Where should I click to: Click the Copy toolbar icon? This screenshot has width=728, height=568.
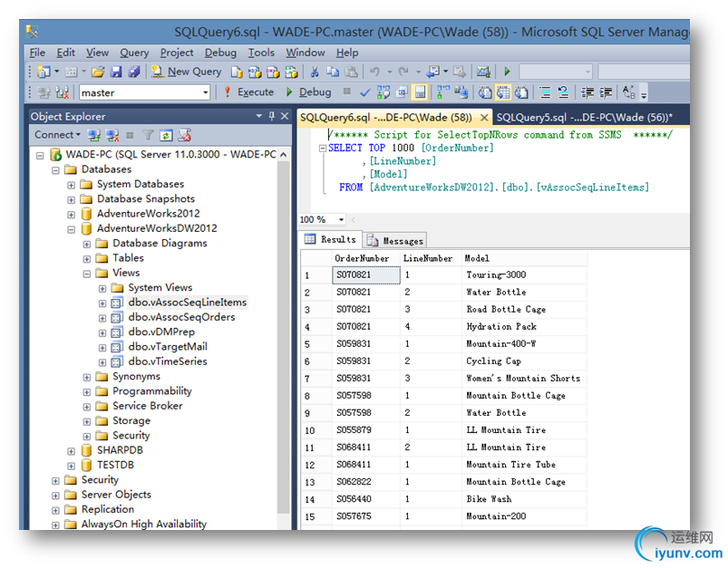point(333,72)
